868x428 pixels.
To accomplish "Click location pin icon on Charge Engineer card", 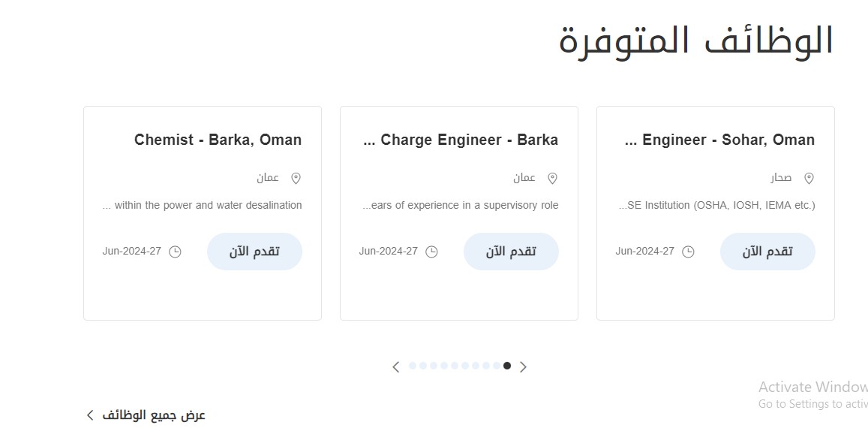I will 552,179.
